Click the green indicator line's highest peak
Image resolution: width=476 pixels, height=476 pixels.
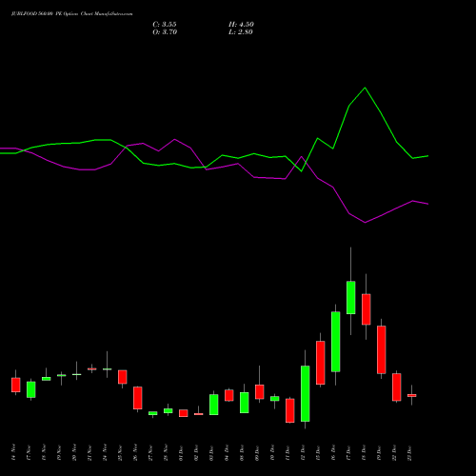pyautogui.click(x=365, y=88)
